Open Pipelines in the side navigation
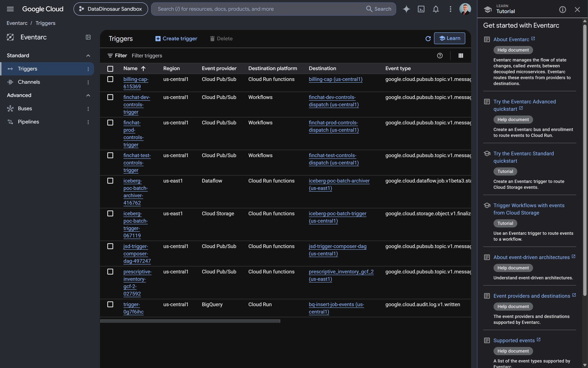588x368 pixels. (47, 122)
